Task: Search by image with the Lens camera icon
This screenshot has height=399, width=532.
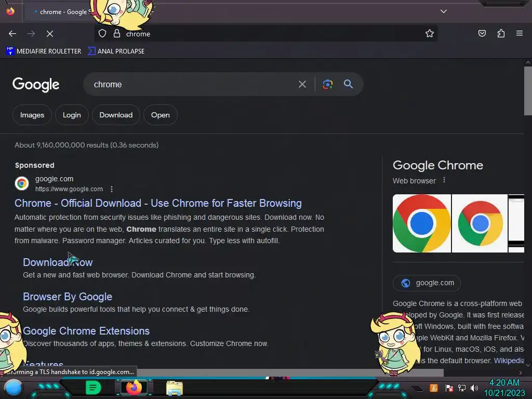Action: point(328,84)
